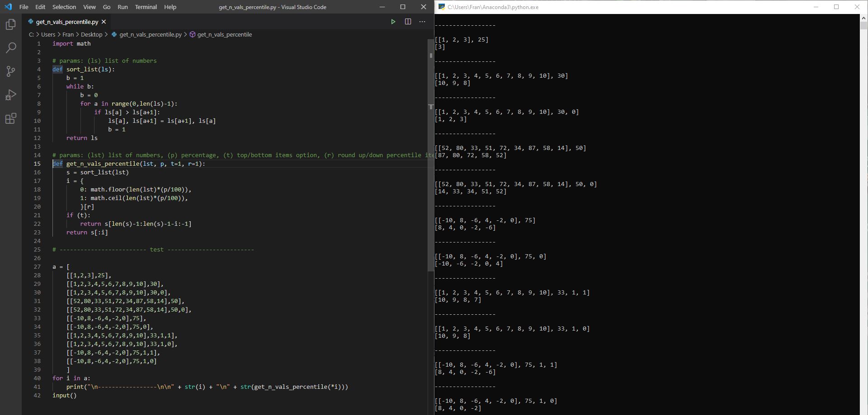Click the python console scrollbar thumb

click(x=863, y=26)
